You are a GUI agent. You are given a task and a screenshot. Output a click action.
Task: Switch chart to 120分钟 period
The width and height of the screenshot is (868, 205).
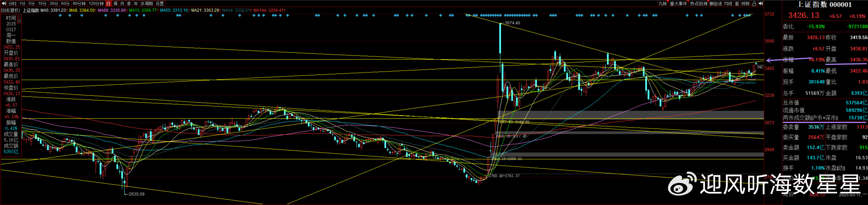(96, 3)
